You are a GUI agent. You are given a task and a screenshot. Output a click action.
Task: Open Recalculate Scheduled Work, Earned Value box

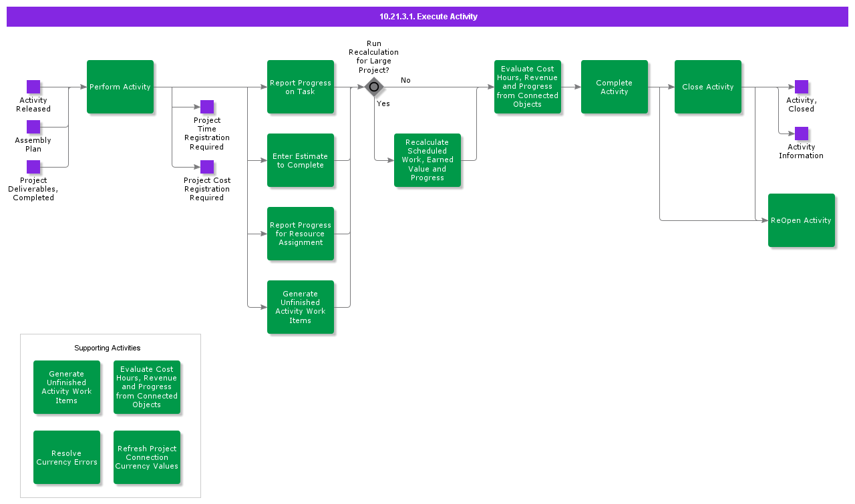tap(427, 160)
